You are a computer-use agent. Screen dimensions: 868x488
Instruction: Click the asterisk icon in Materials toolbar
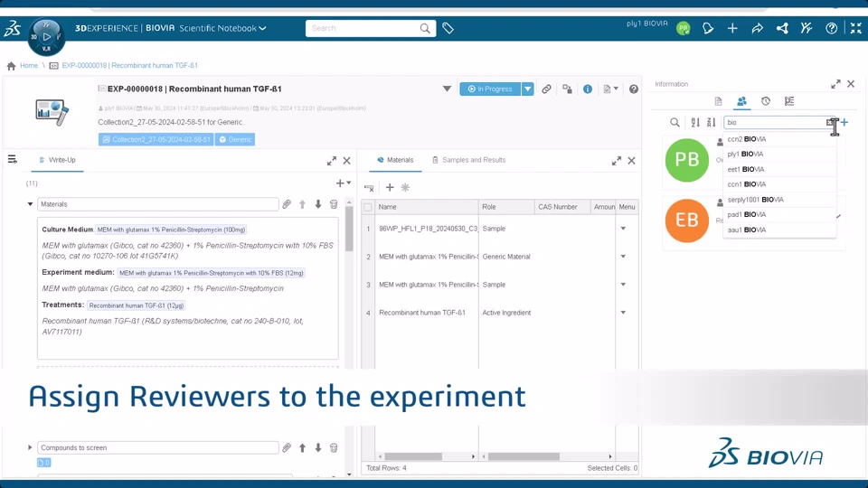click(x=405, y=188)
